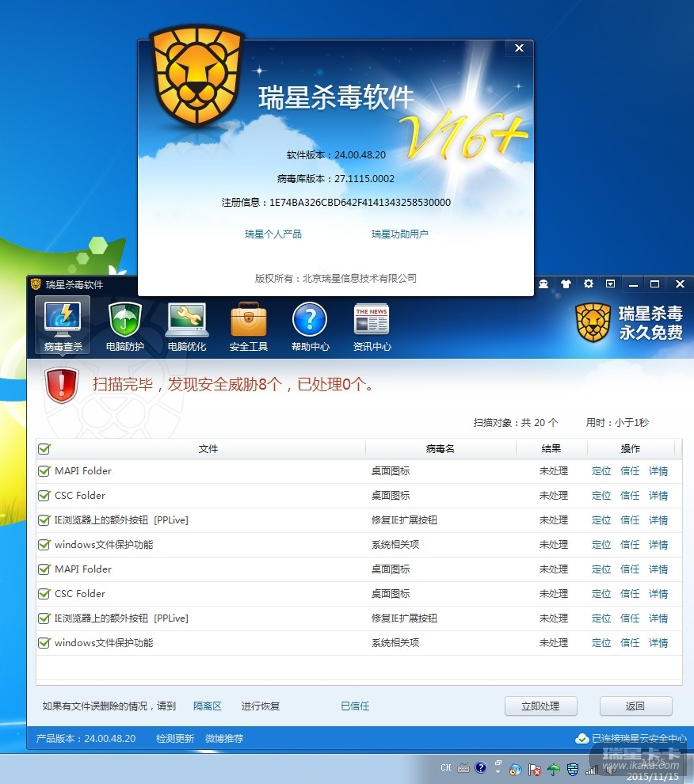
Task: Open the 安全工具 toolbox section
Action: (249, 325)
